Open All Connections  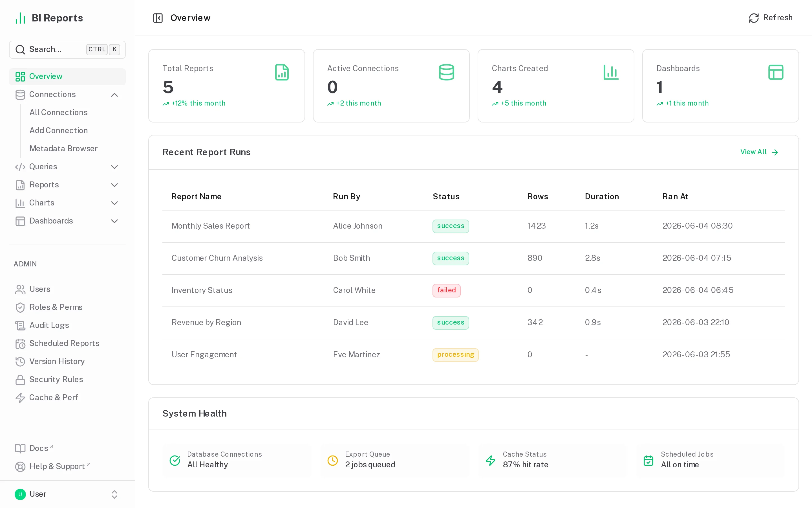click(x=58, y=113)
